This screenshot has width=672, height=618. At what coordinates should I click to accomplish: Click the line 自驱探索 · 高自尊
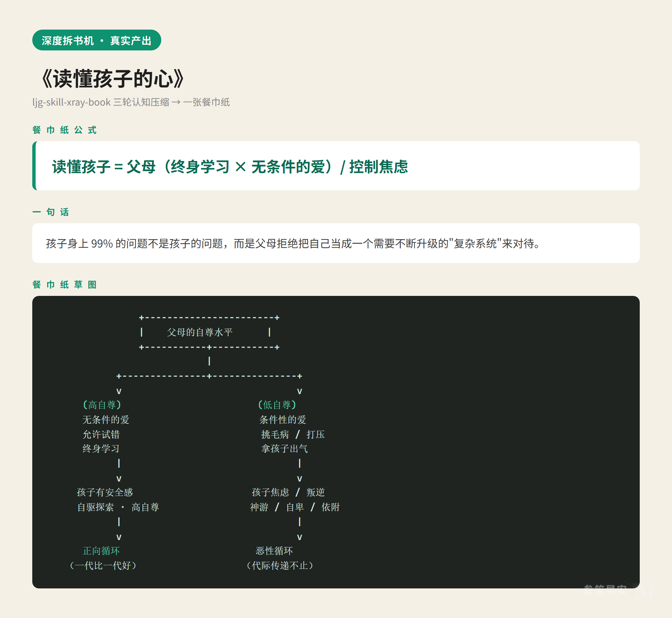pyautogui.click(x=118, y=507)
